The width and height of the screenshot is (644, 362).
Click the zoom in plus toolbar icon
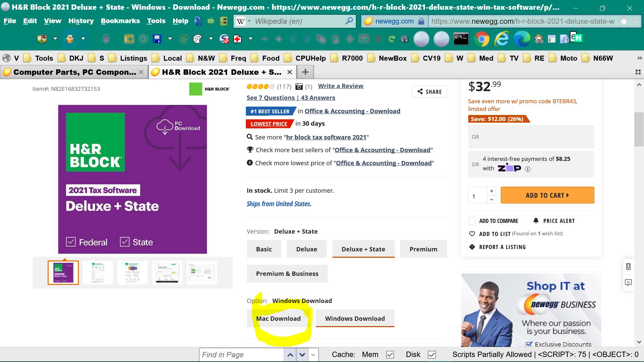point(278,39)
